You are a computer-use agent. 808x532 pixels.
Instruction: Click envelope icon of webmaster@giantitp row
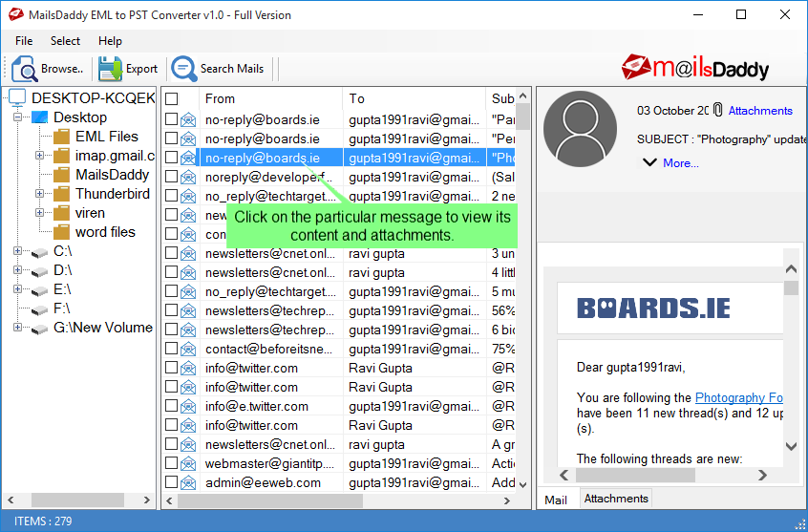188,464
